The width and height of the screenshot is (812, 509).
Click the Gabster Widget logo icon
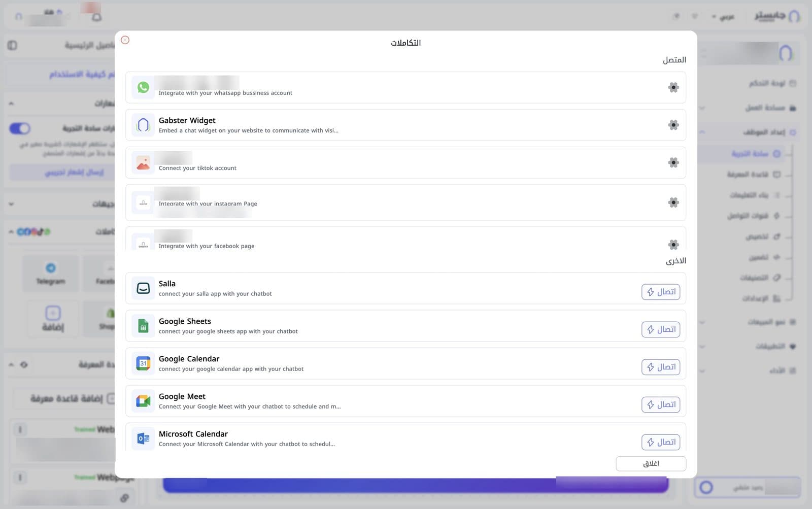pyautogui.click(x=143, y=125)
